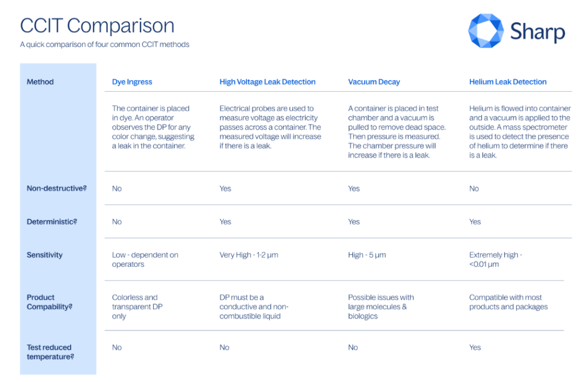The image size is (588, 382).
Task: Click the Very High - 1-2 µm sensitivity cell
Action: (x=249, y=255)
